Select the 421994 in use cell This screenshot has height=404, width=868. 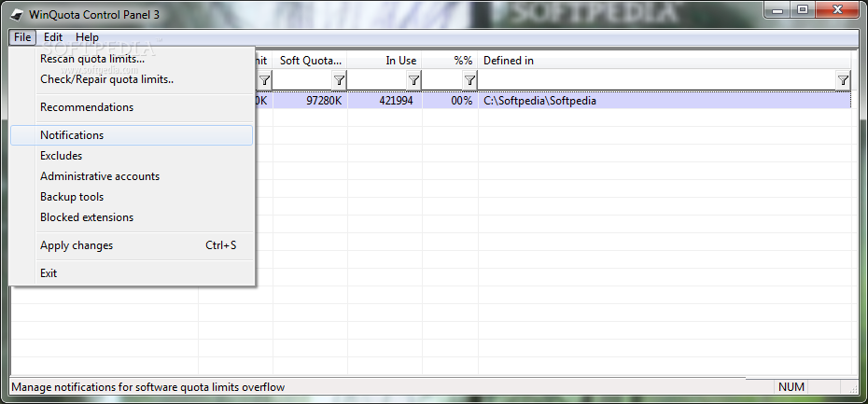pyautogui.click(x=385, y=102)
